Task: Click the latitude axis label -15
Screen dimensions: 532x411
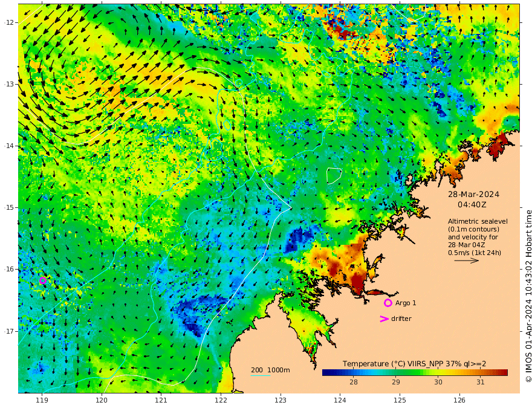Action: (x=9, y=207)
